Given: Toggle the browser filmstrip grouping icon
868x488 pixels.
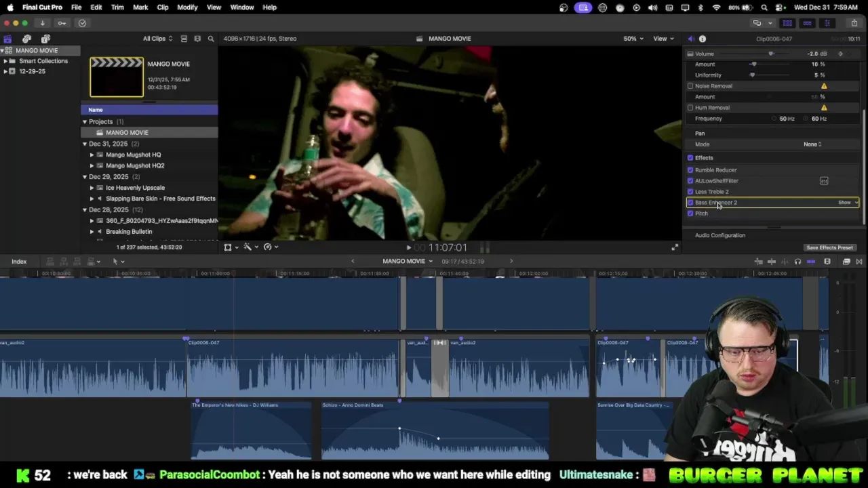Looking at the screenshot, I should pos(197,39).
